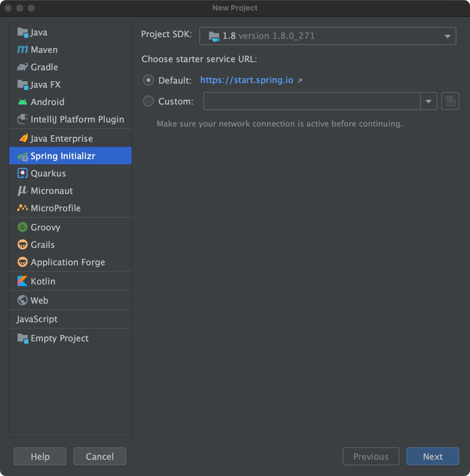This screenshot has width=470, height=476.
Task: Choose Micronaut label in the list
Action: point(52,191)
